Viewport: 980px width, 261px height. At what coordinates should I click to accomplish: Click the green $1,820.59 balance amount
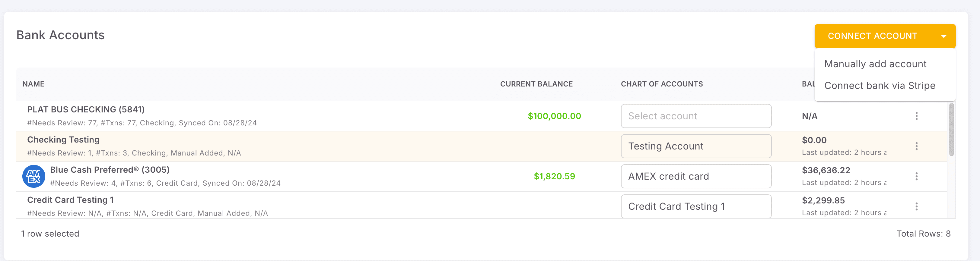(554, 176)
